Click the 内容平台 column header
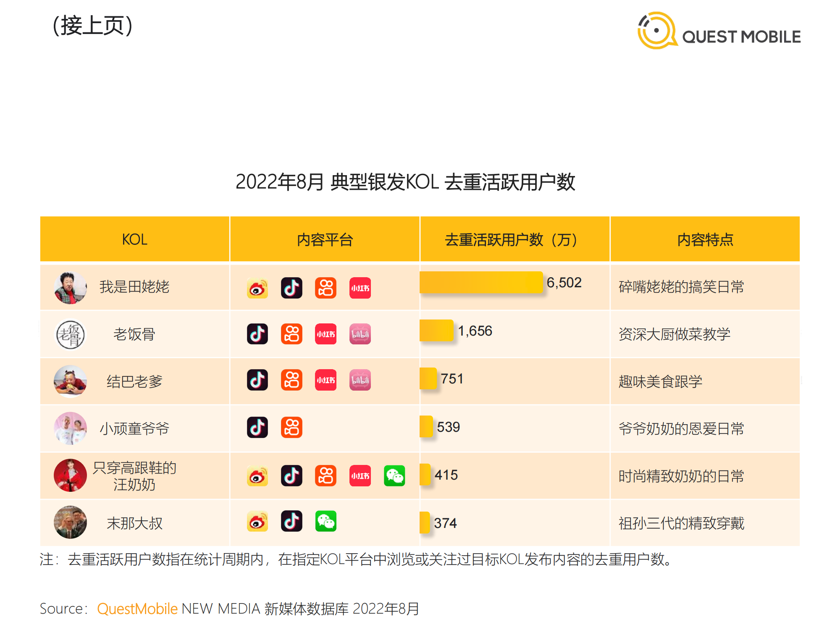The image size is (840, 630). [x=325, y=239]
